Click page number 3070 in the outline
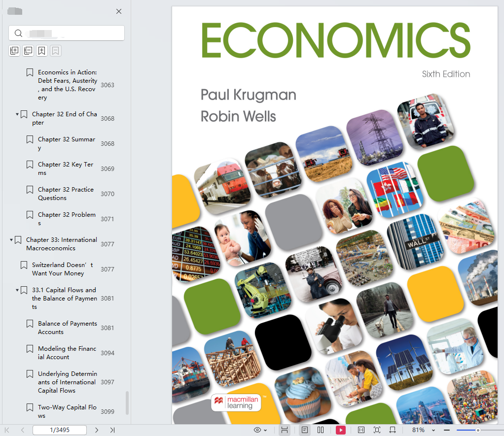This screenshot has height=436, width=504. [108, 194]
